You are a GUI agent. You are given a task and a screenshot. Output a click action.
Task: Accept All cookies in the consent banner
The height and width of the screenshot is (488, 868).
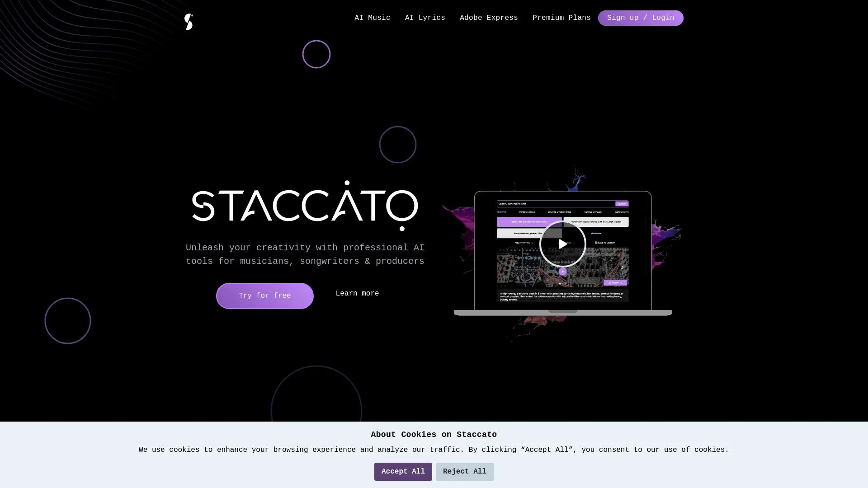pyautogui.click(x=403, y=471)
